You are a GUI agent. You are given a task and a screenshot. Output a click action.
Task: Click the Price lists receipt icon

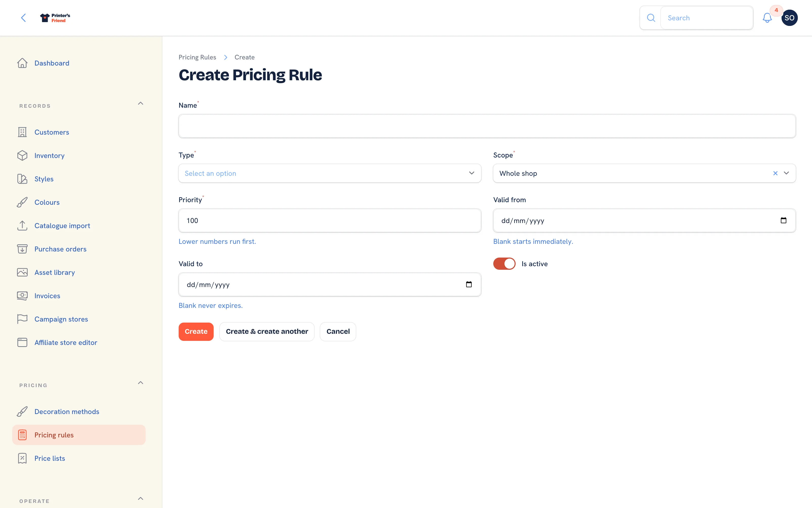click(22, 458)
